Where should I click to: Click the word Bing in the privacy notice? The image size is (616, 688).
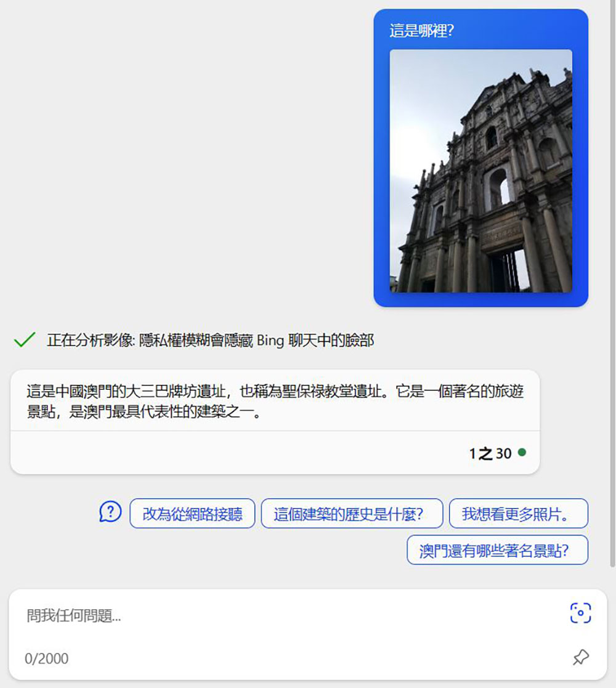270,340
